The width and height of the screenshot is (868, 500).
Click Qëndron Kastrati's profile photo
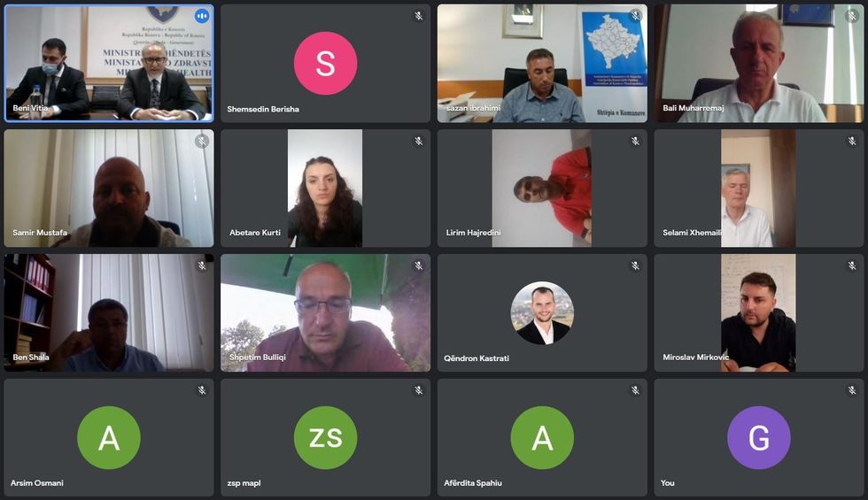tap(542, 313)
